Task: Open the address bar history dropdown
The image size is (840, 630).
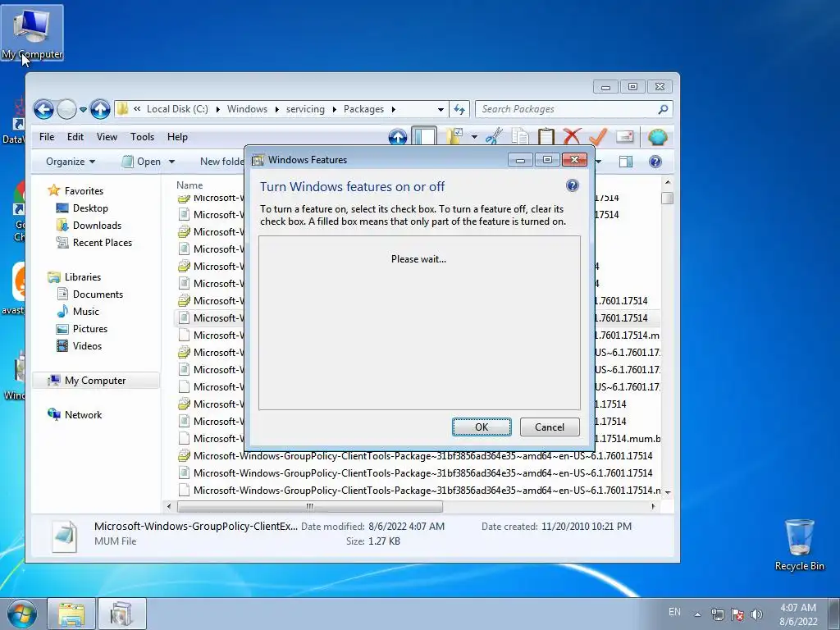Action: [441, 109]
